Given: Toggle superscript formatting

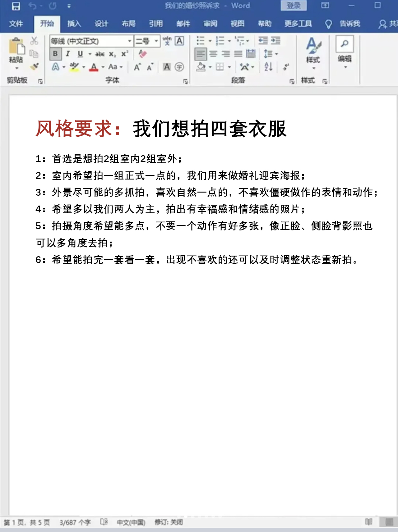Looking at the screenshot, I should 124,53.
